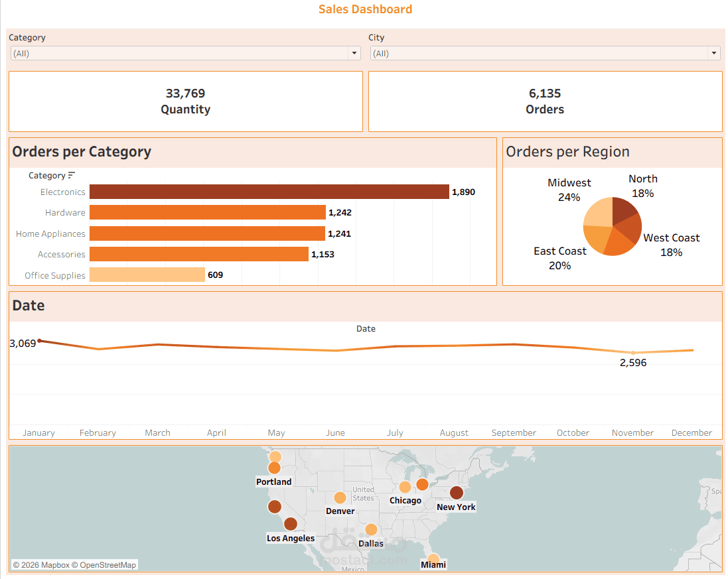Select the Office Supplies bar
The height and width of the screenshot is (579, 728).
[146, 275]
